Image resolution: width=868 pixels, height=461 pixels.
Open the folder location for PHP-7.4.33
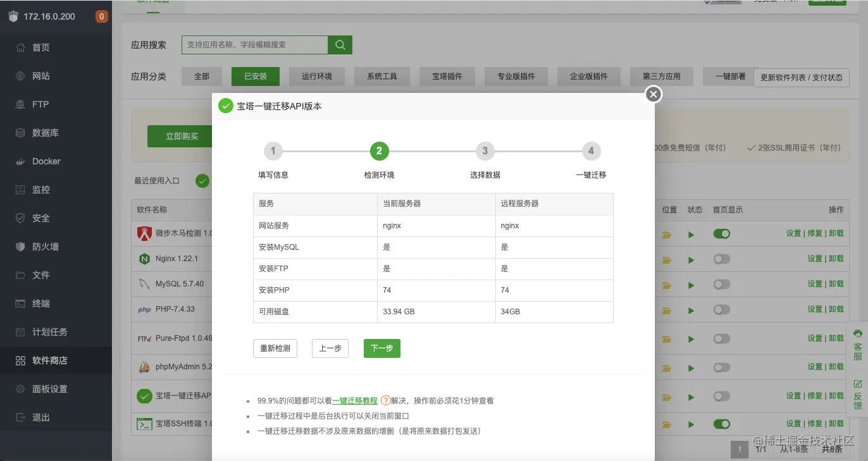(x=666, y=310)
